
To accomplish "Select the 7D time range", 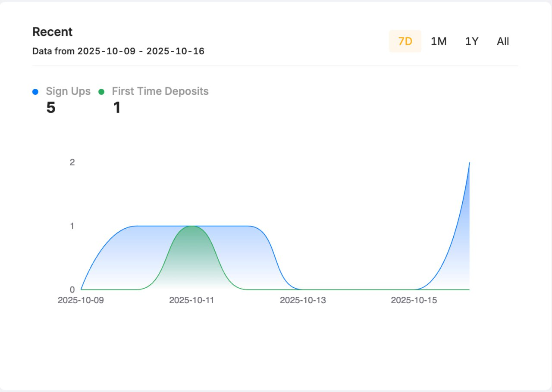I will (405, 41).
